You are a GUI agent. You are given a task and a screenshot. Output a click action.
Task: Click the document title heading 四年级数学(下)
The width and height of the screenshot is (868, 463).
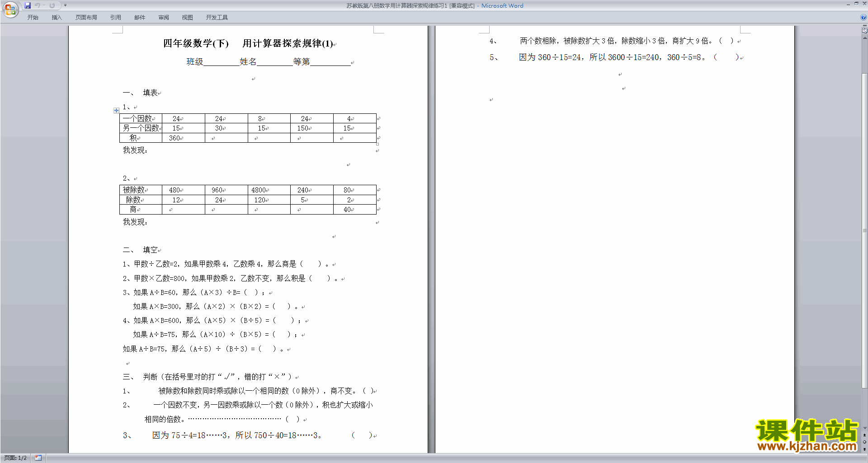196,43
